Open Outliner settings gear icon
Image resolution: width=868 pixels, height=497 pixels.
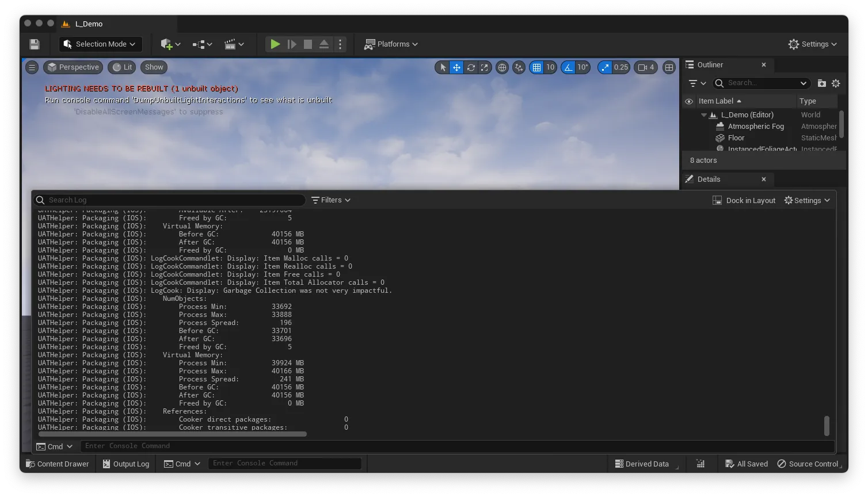pos(836,83)
